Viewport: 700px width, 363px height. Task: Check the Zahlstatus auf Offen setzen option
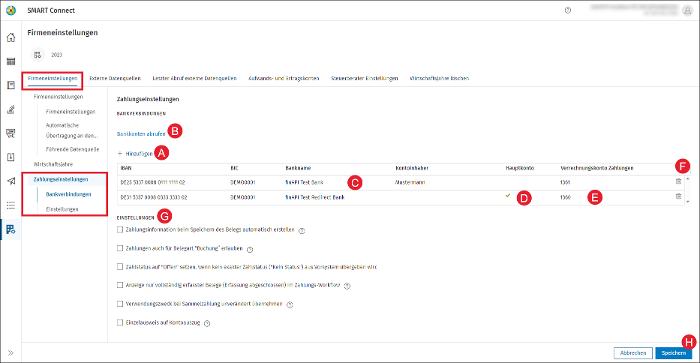pos(120,267)
